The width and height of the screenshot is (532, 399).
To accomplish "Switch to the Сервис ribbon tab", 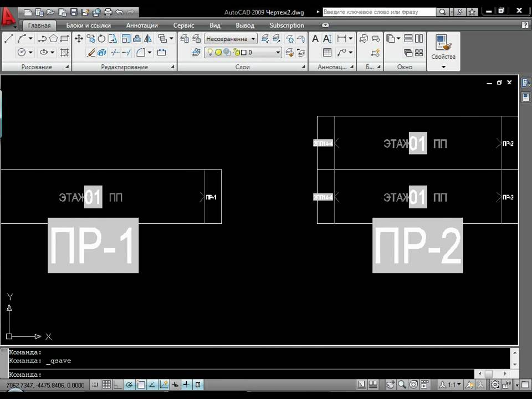I will tap(183, 25).
